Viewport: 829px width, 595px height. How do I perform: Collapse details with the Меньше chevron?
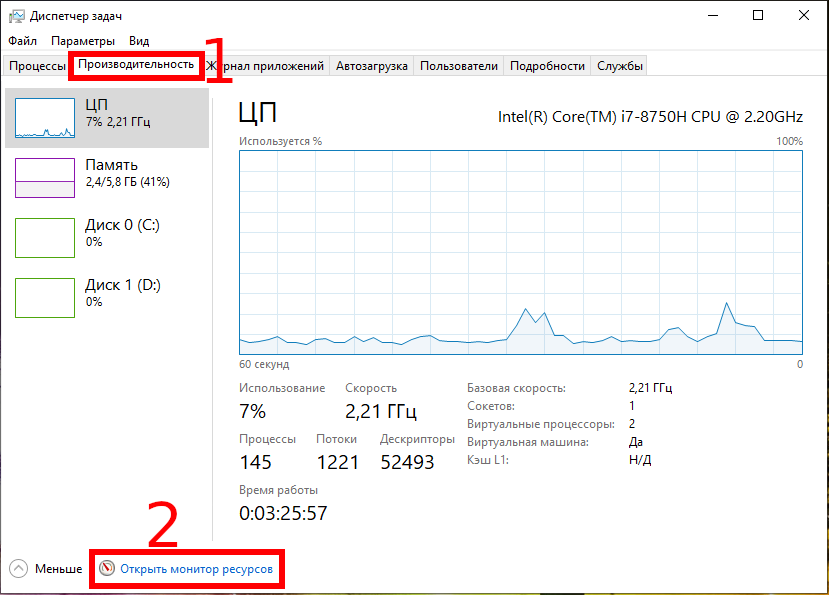[x=19, y=569]
